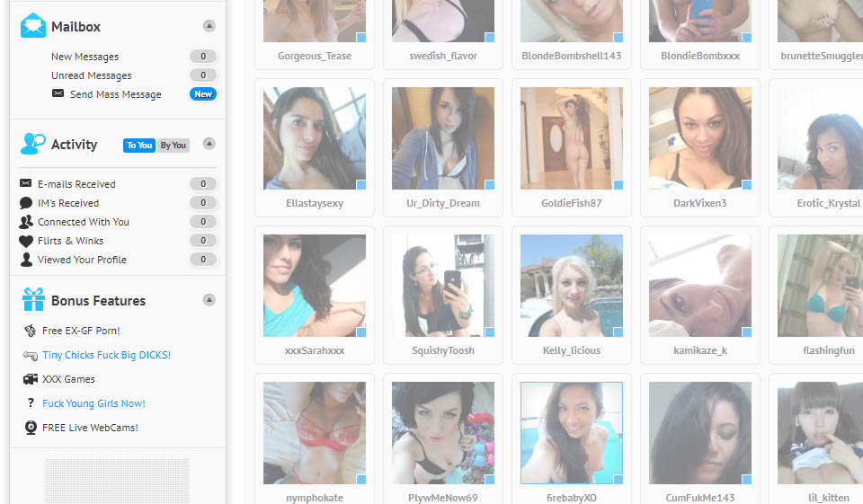Open the DarkVixen3 profile thumbnail
863x504 pixels.
(700, 138)
